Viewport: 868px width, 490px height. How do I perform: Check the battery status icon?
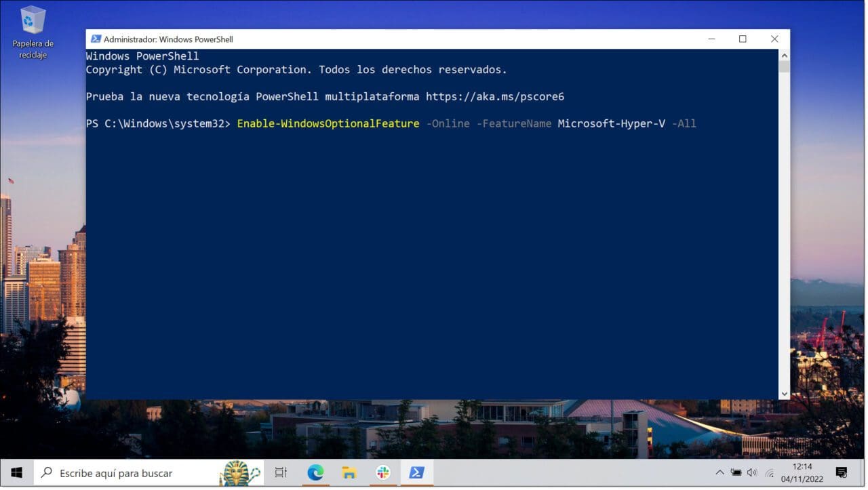click(736, 472)
